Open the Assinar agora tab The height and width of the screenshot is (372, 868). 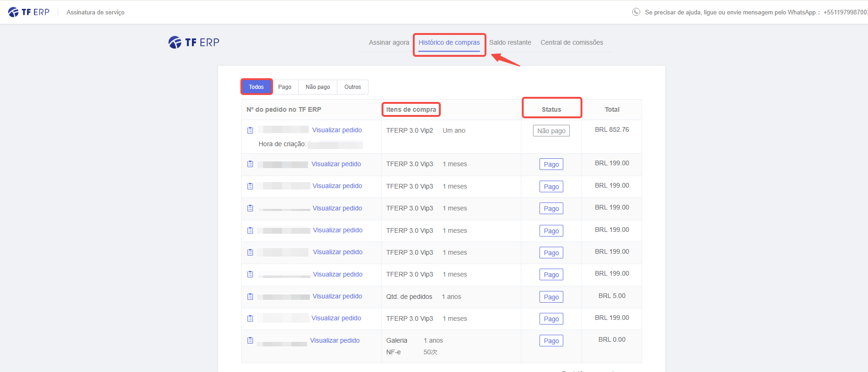pos(389,42)
